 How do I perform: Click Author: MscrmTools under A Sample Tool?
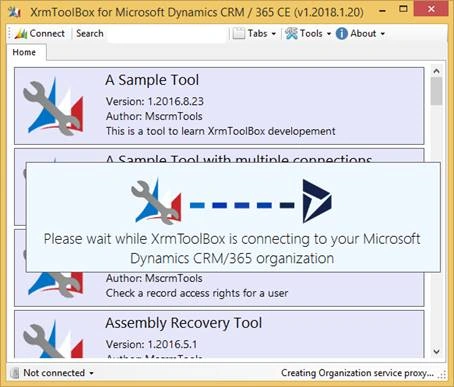(x=154, y=116)
